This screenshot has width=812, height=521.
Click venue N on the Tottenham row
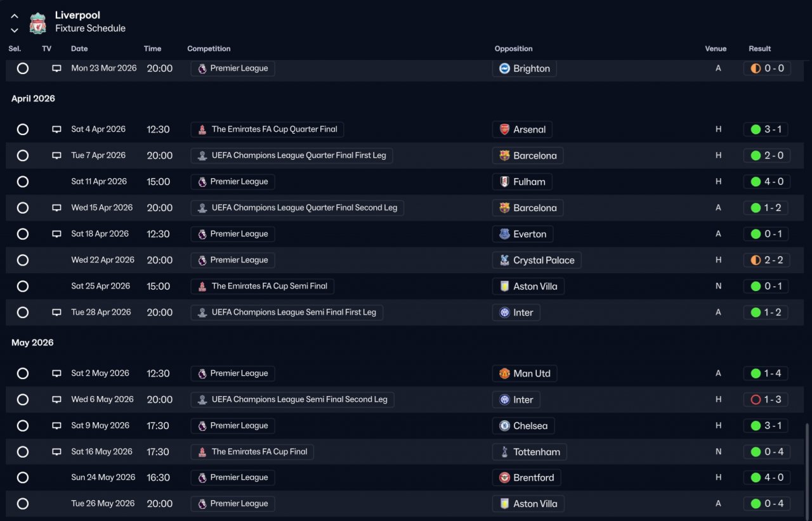coord(719,452)
